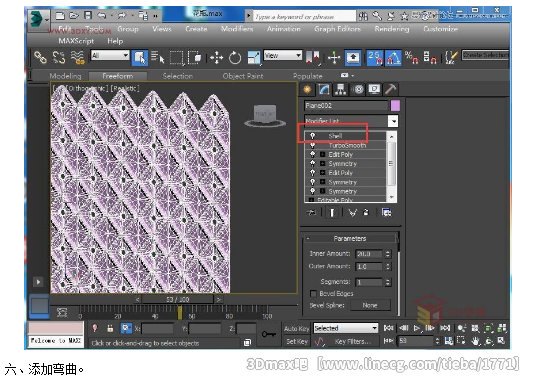Toggle the Angle Snap icon
559x383 pixels.
(x=393, y=57)
